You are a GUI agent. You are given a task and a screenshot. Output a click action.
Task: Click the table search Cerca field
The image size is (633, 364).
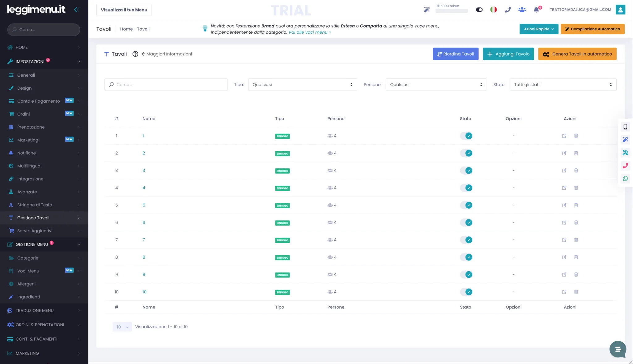point(166,85)
